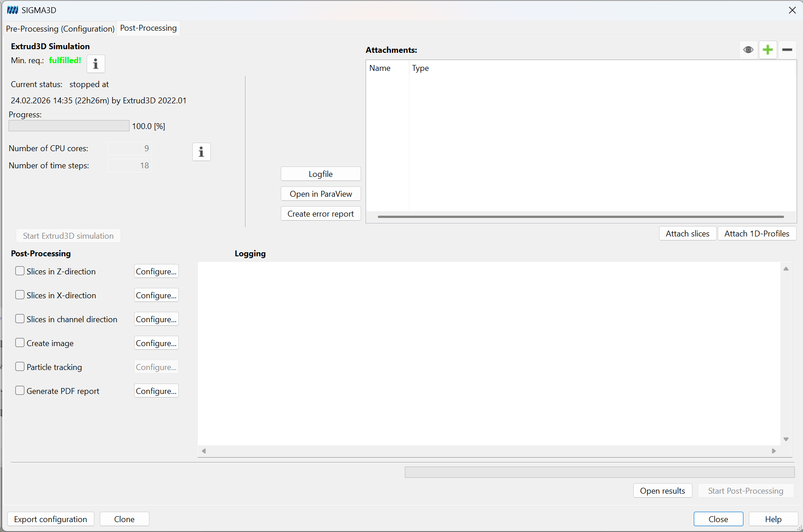Click logging scroll left arrow
The image size is (803, 532).
204,451
